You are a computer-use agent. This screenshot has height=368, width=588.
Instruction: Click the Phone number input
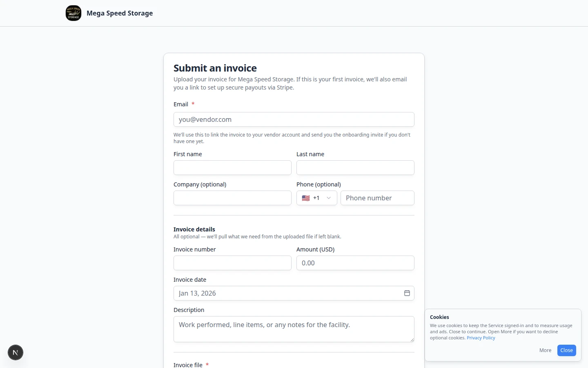[377, 198]
